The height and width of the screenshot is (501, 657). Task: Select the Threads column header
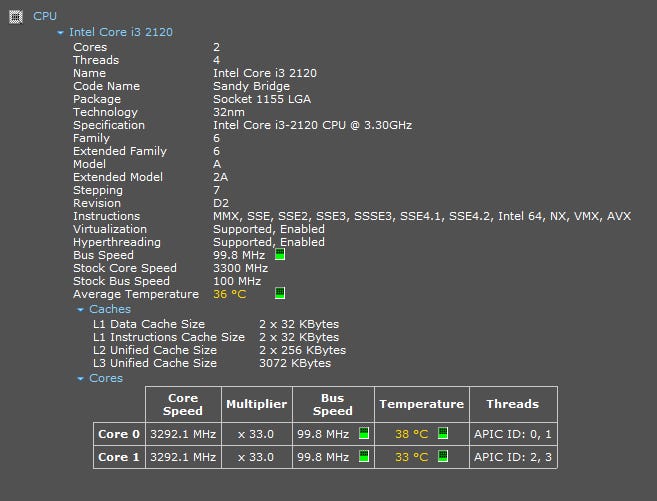pos(513,404)
